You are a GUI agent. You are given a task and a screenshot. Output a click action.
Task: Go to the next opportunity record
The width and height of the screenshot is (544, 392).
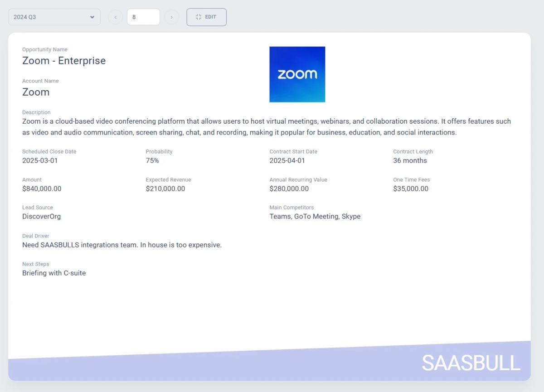click(x=171, y=17)
